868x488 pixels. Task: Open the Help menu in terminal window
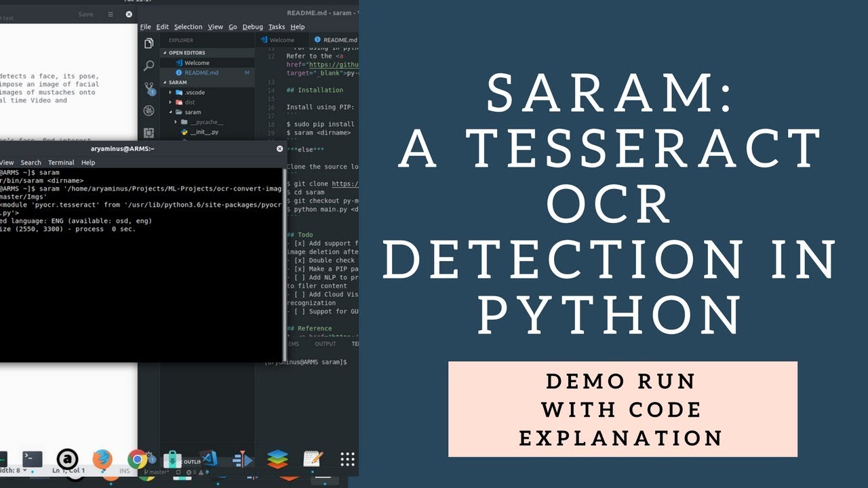tap(88, 163)
